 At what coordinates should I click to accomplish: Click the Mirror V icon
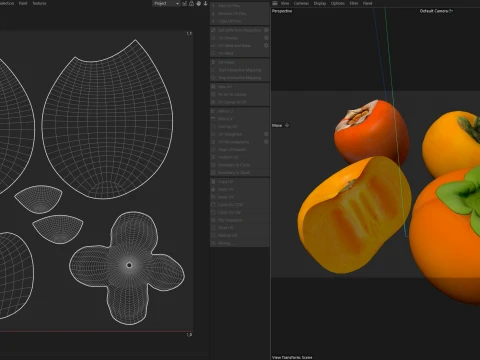[214, 119]
